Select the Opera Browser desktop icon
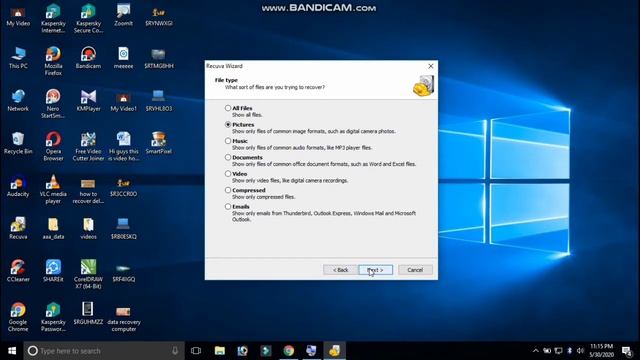Image resolution: width=640 pixels, height=360 pixels. click(53, 147)
